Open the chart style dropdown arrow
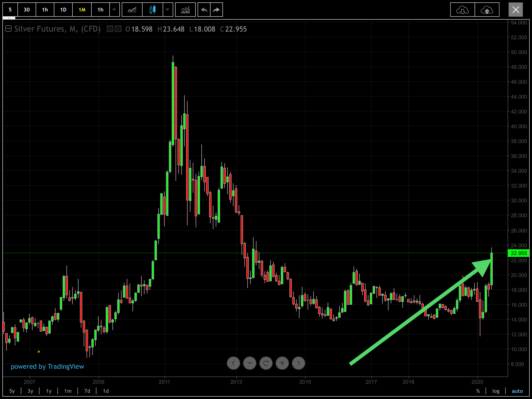 pyautogui.click(x=168, y=10)
